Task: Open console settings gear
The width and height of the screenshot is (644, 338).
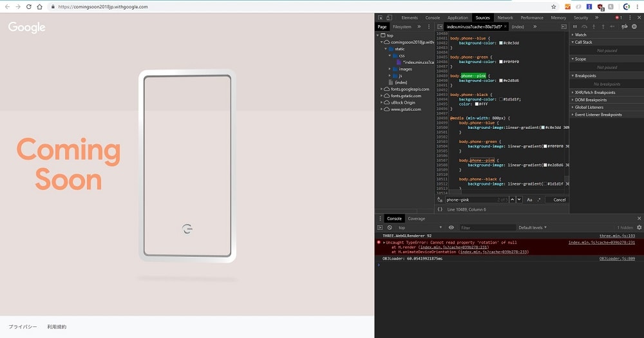Action: click(x=639, y=227)
